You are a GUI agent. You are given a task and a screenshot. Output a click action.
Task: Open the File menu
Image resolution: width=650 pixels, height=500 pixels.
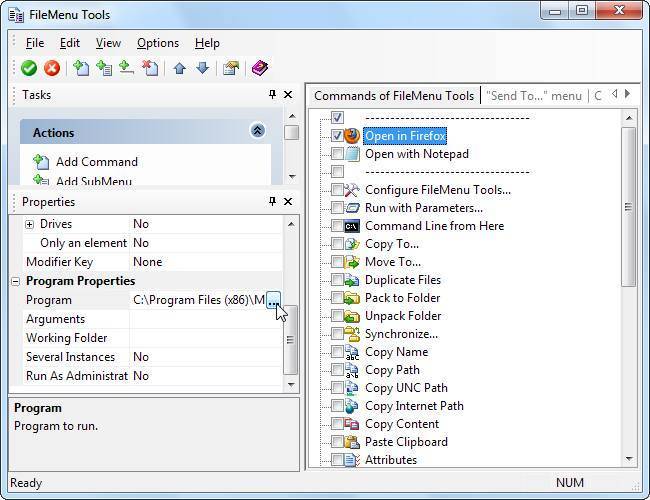[35, 43]
